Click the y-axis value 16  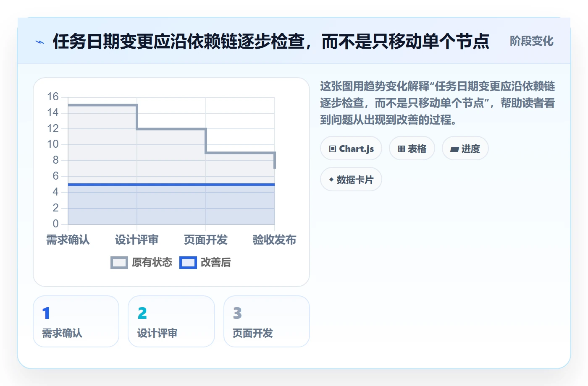53,97
